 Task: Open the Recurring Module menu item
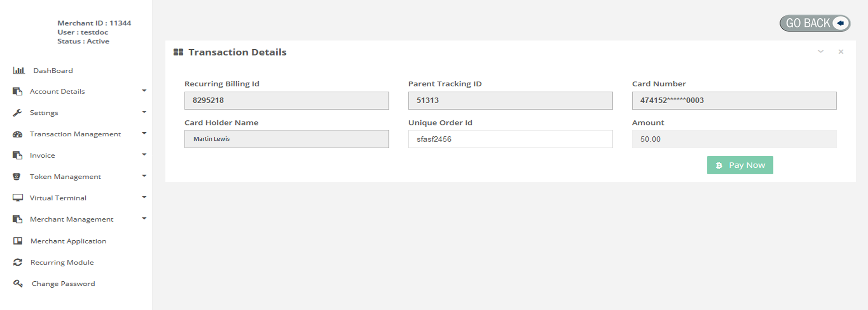pyautogui.click(x=62, y=262)
